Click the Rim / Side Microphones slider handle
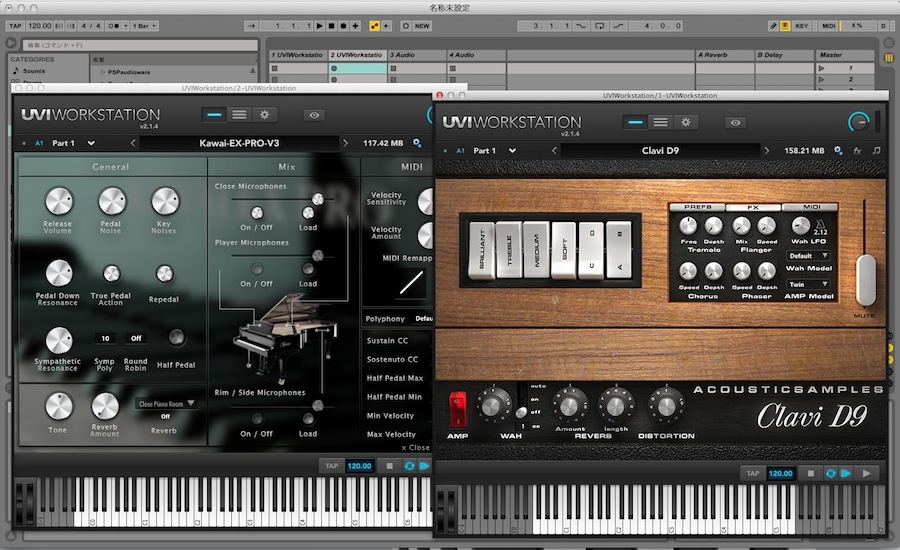The image size is (900, 550). click(x=317, y=405)
